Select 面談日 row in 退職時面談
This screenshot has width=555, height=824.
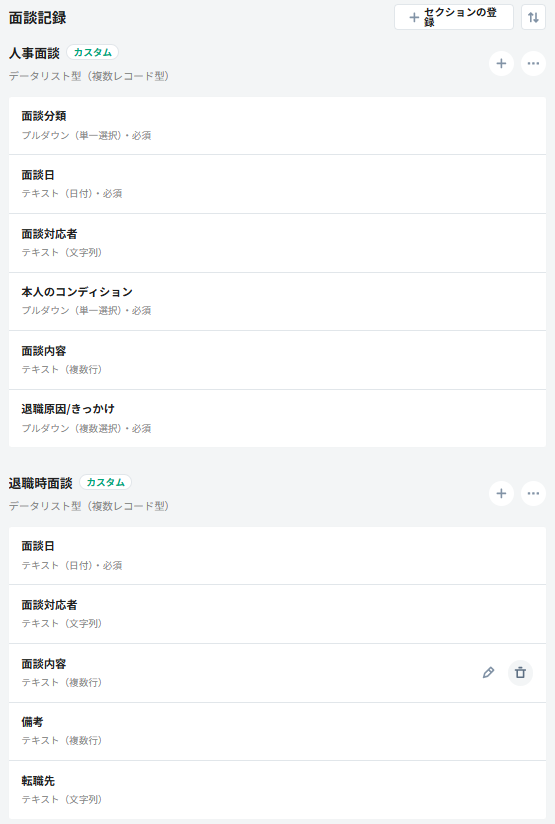click(278, 555)
